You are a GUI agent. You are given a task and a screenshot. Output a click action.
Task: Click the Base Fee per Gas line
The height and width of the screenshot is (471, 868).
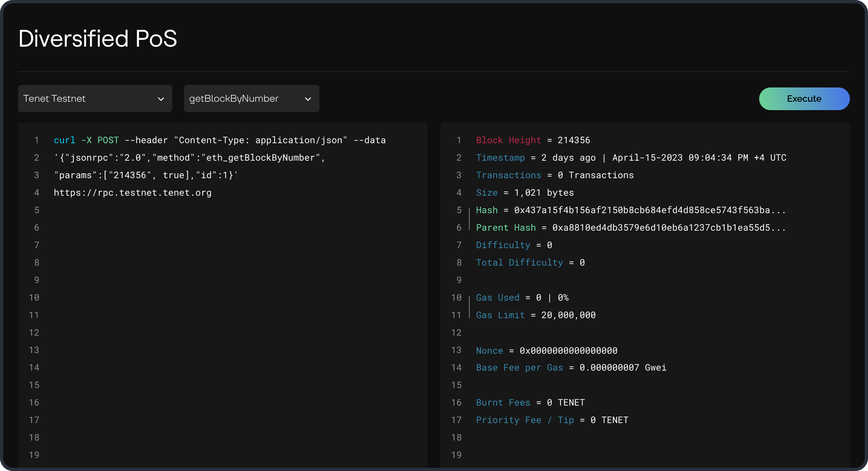[571, 368]
